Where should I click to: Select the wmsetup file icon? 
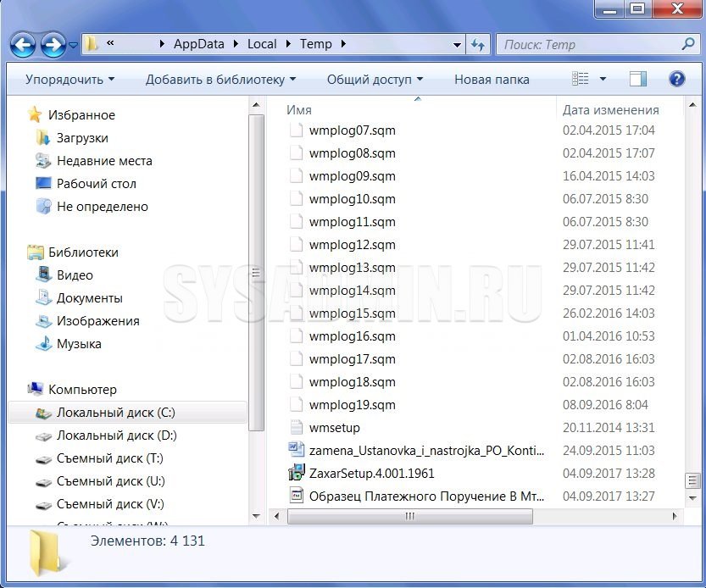coord(296,427)
